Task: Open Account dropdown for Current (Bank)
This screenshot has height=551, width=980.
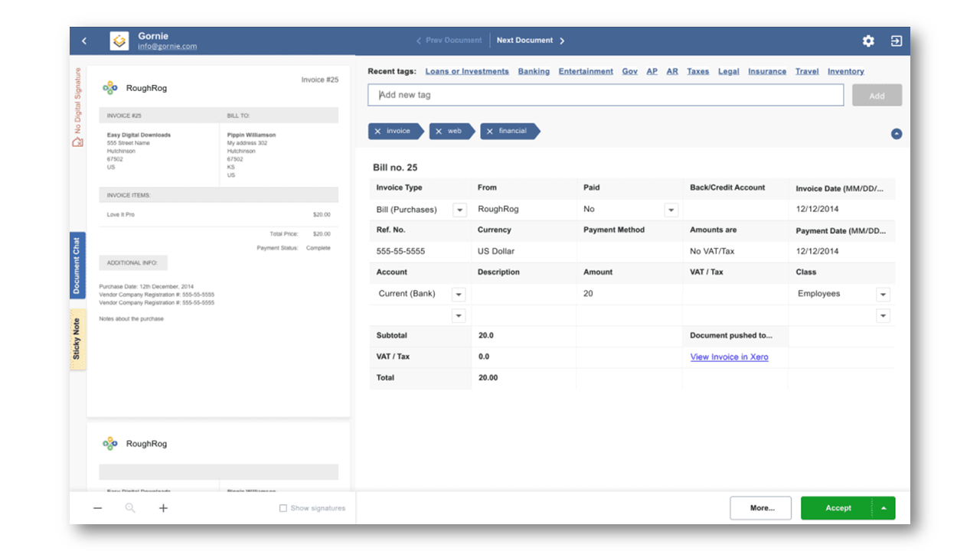Action: tap(459, 294)
